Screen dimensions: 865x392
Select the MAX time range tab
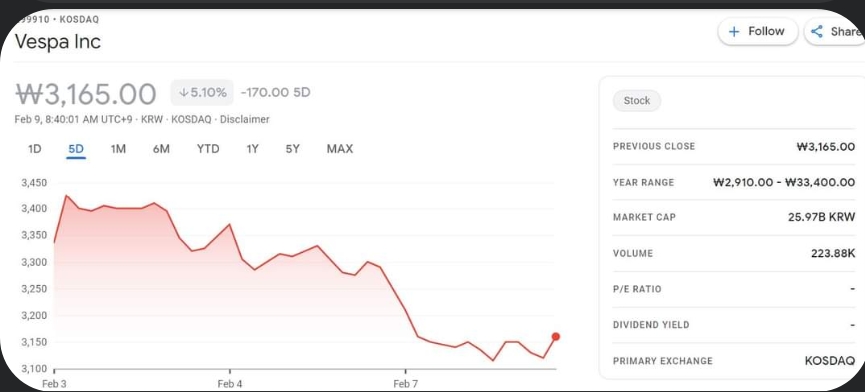pos(340,149)
